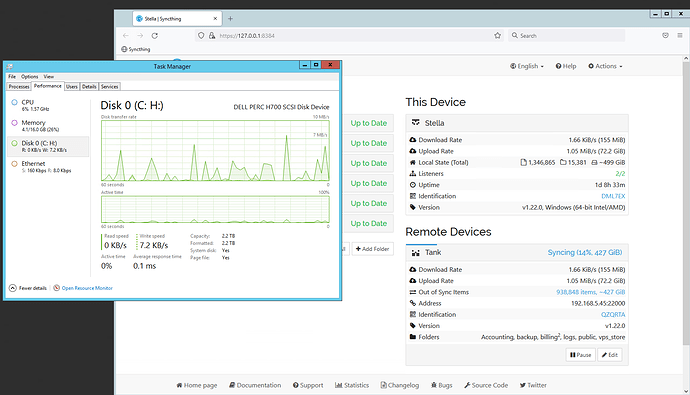Click the Disk transfer rate graph
Viewport: 690px width, 395px height.
[215, 150]
